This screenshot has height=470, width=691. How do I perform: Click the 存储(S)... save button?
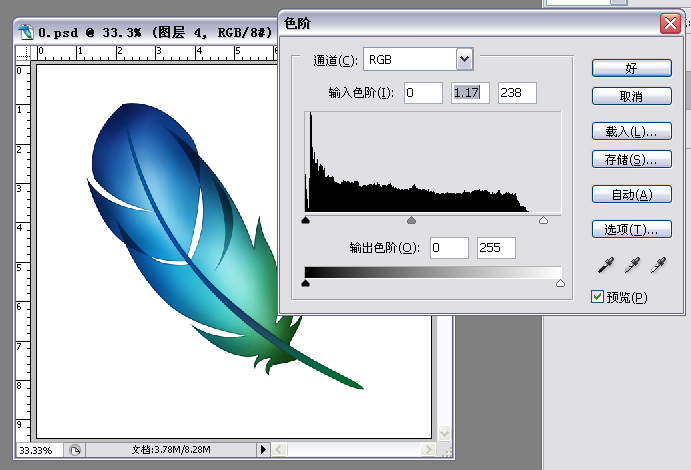632,159
